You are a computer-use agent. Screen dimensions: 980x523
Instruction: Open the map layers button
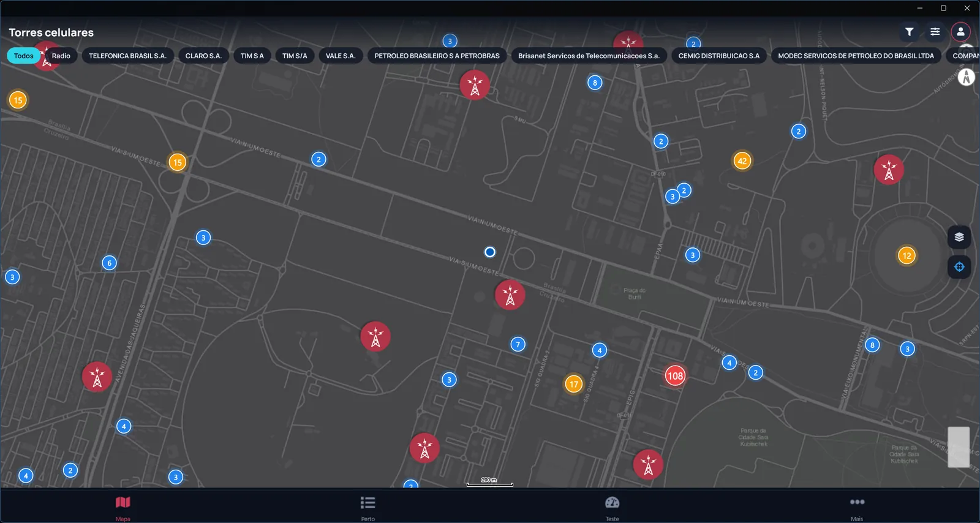tap(959, 237)
